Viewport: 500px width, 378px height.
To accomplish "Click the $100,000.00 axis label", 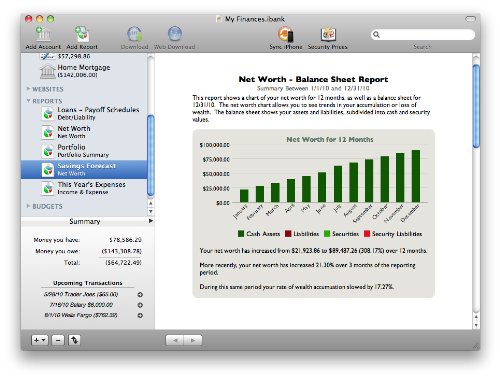I will click(214, 145).
